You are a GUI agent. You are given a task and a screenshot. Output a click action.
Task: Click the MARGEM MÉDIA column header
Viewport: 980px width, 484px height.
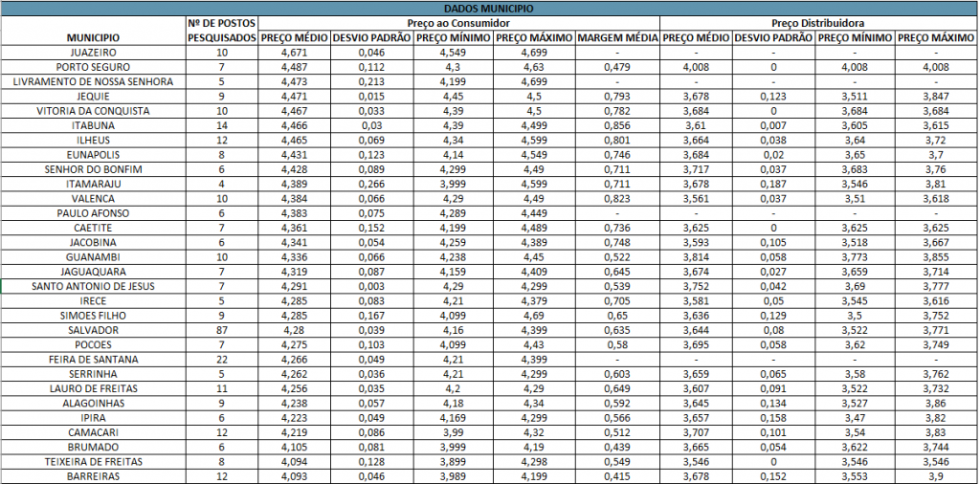[617, 38]
